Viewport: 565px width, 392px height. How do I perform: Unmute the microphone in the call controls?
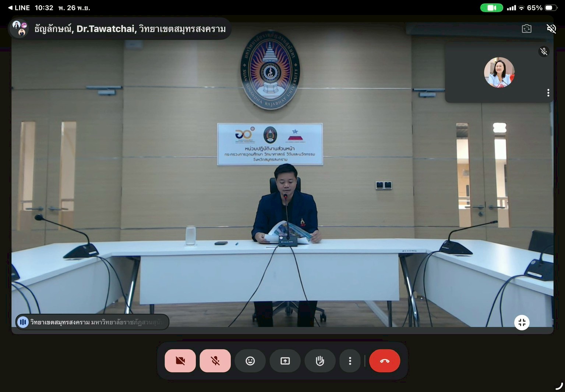pyautogui.click(x=215, y=361)
